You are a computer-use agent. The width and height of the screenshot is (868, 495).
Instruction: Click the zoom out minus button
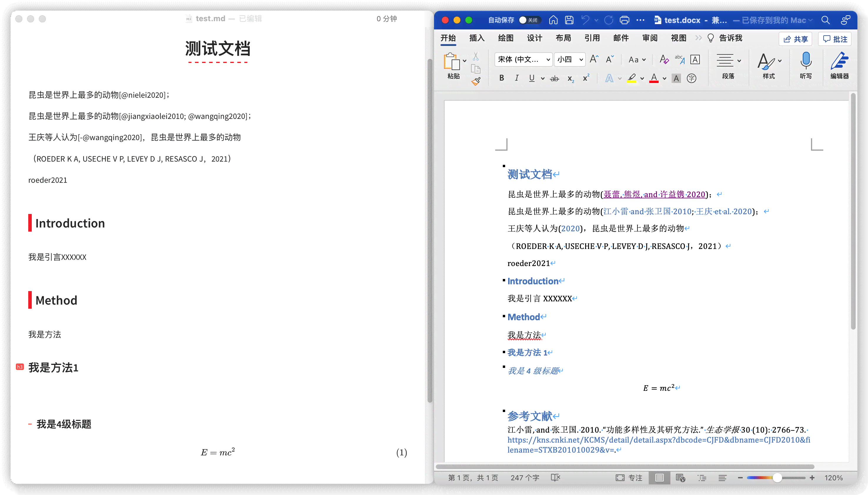[740, 478]
